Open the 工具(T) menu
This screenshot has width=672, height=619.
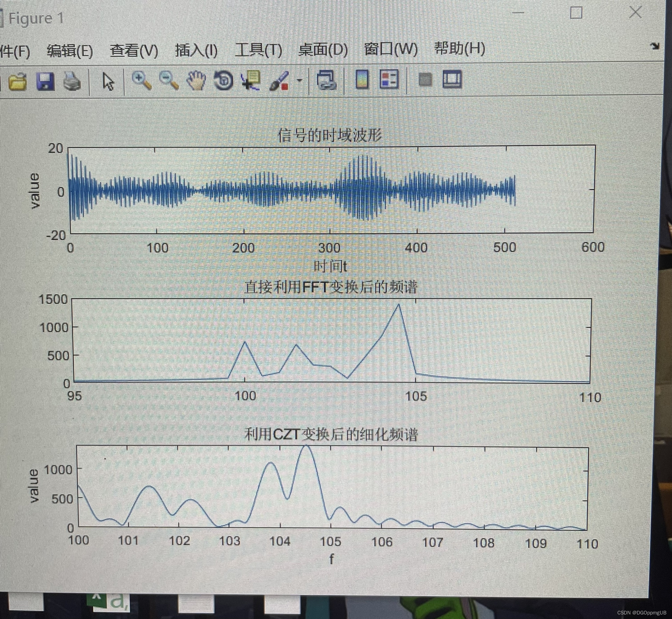(x=258, y=50)
